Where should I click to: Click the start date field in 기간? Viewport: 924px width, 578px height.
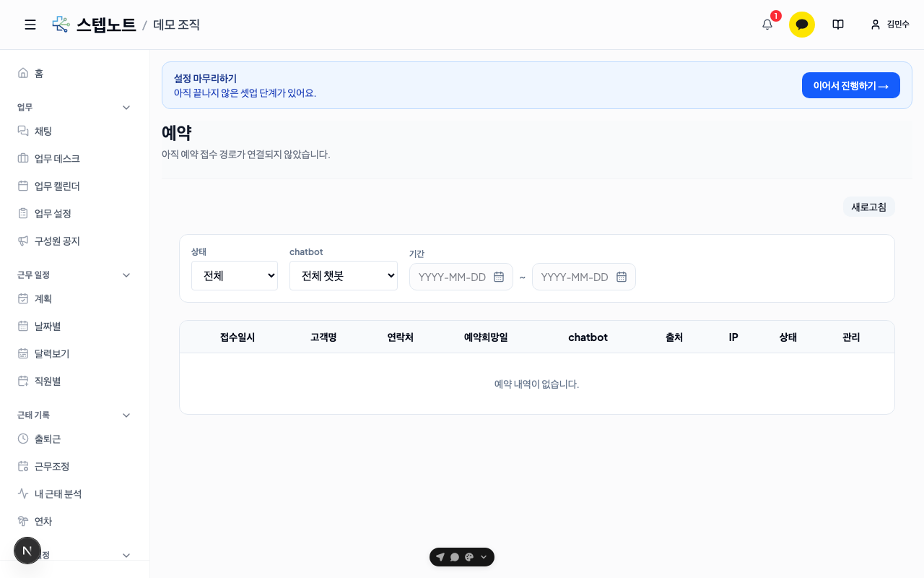pos(461,277)
